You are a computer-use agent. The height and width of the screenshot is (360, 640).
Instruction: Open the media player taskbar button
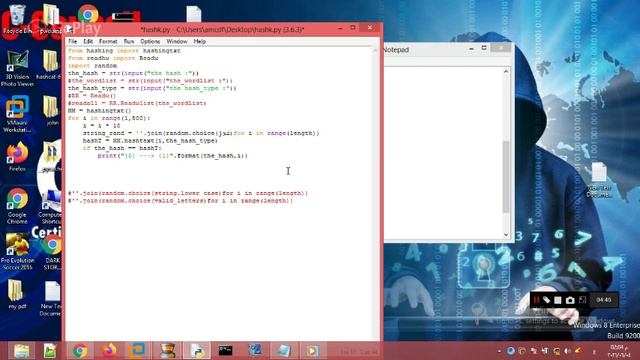tap(312, 351)
